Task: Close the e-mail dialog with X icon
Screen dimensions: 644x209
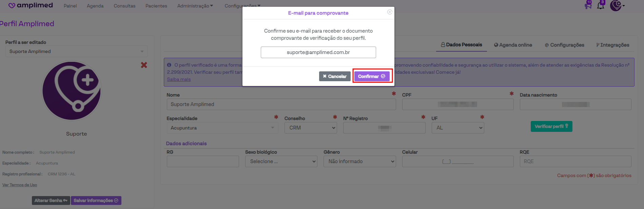Action: pyautogui.click(x=390, y=12)
